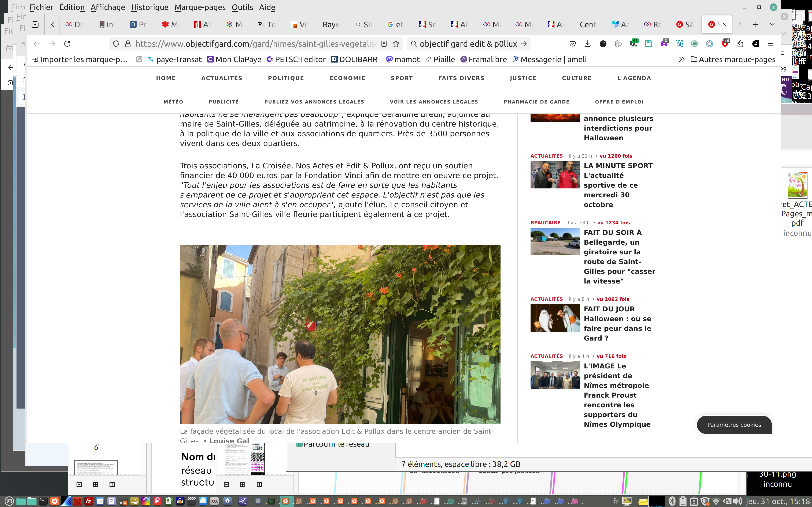Screen dimensions: 812x507
Task: Click the Firefox reload page icon
Action: click(x=67, y=44)
